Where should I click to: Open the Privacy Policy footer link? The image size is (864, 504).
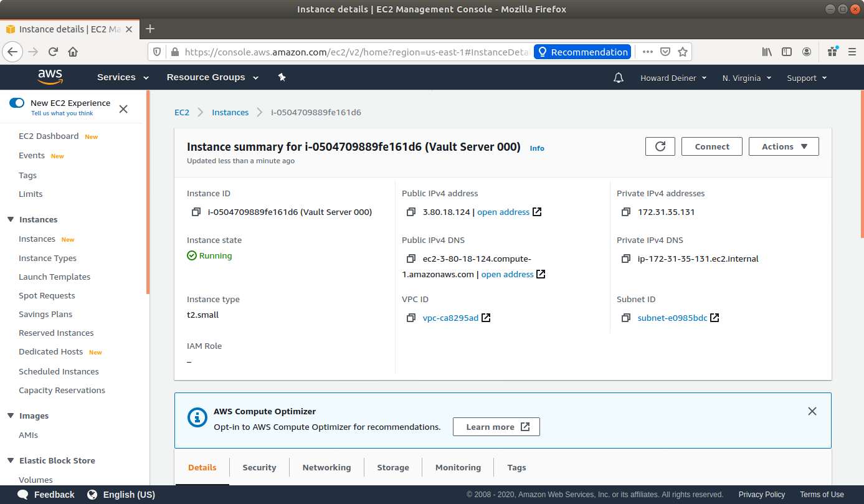tap(762, 495)
